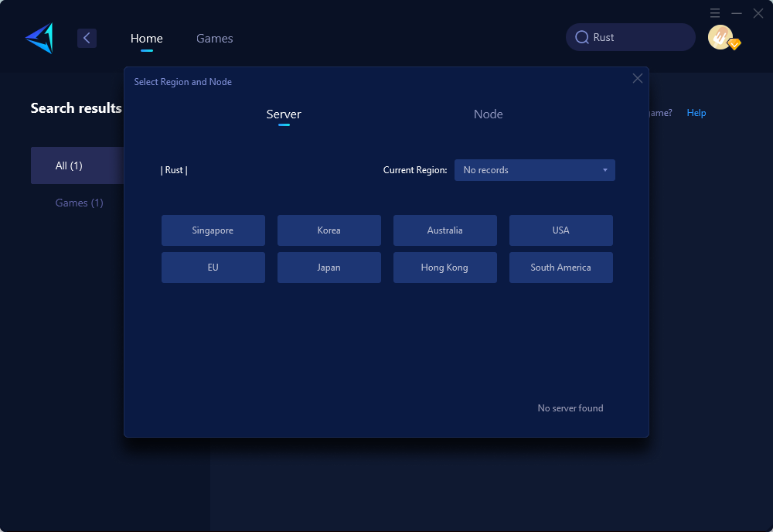The height and width of the screenshot is (532, 773).
Task: Choose the Japan server
Action: pos(329,268)
